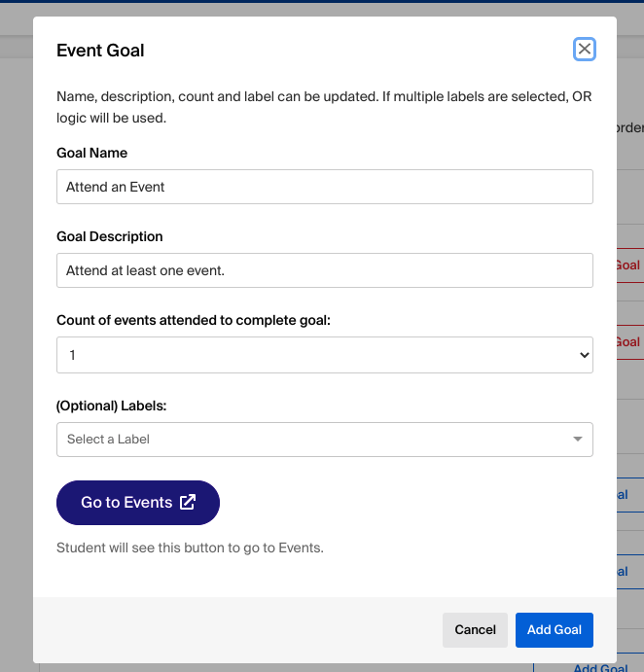Click red Goal button beside Goal Description field
Image resolution: width=644 pixels, height=672 pixels.
pyautogui.click(x=628, y=265)
